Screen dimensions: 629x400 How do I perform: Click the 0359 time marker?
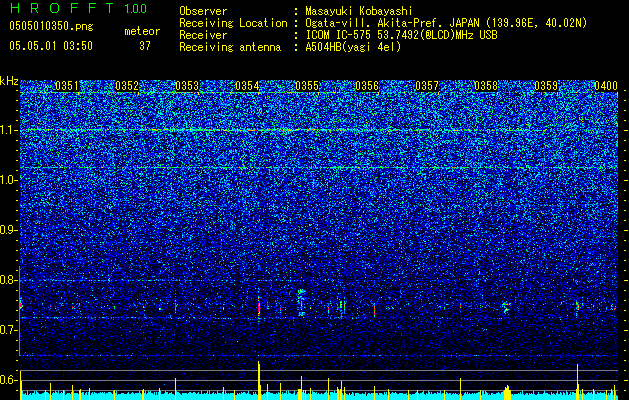tap(546, 86)
